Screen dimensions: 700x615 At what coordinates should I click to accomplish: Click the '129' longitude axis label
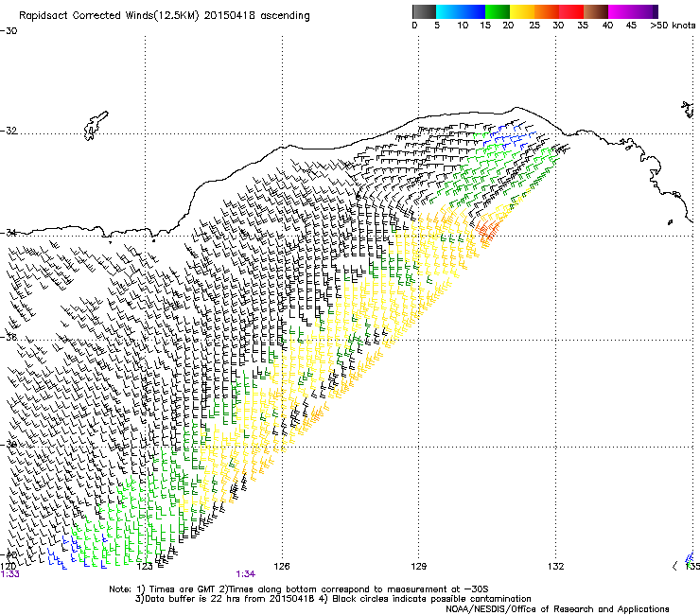pyautogui.click(x=418, y=567)
